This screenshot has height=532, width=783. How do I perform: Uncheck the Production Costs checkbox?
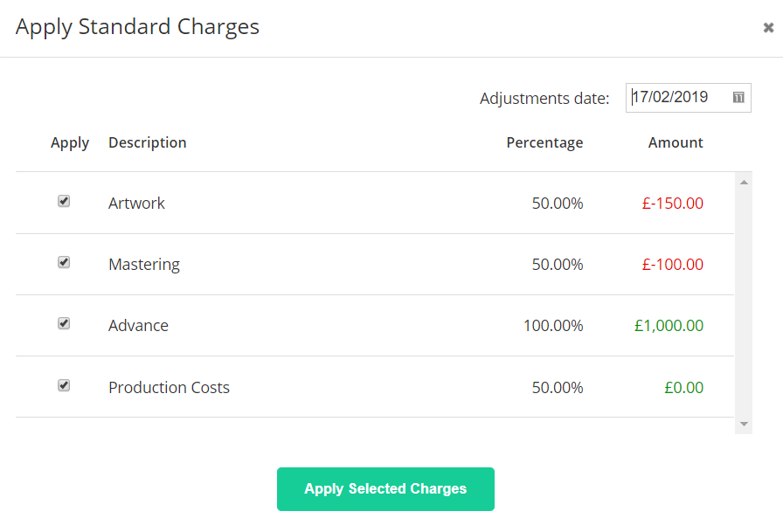pos(64,385)
